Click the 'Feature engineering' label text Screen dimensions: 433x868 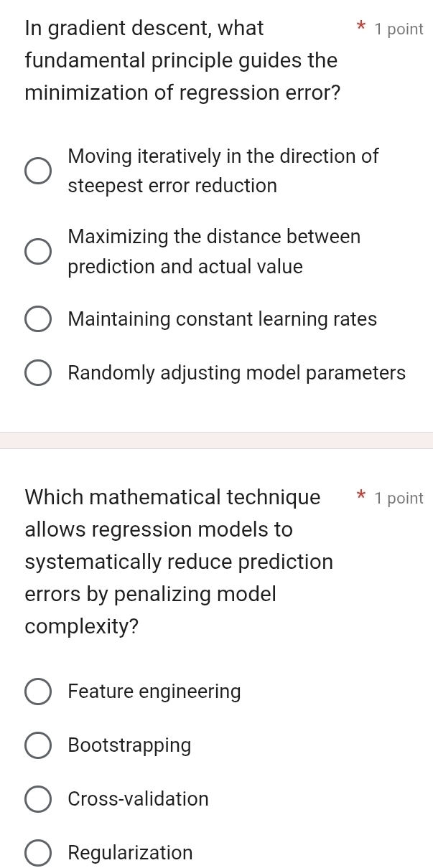pyautogui.click(x=154, y=692)
